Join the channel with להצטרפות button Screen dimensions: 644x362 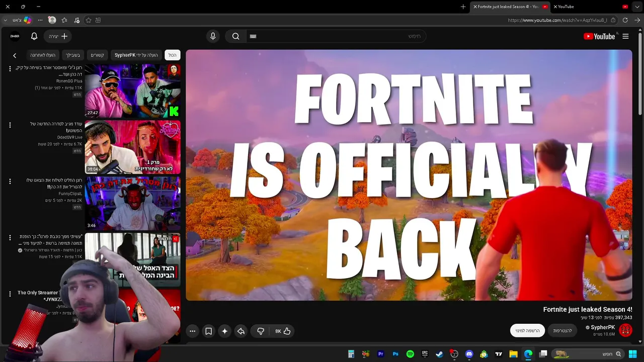(562, 330)
